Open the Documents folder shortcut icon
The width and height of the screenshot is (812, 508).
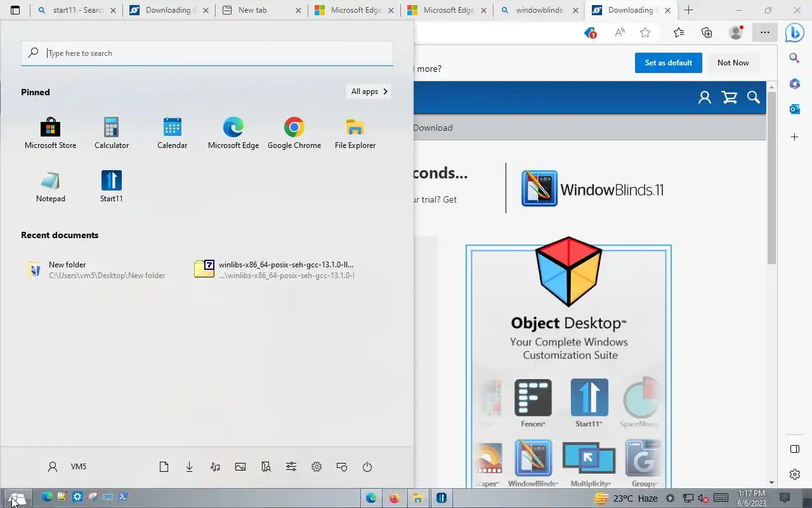click(x=164, y=467)
